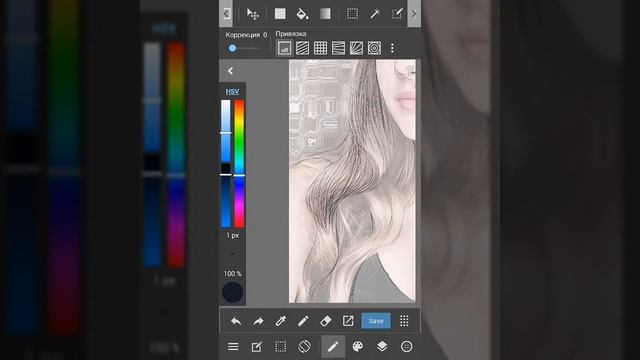Open the current dark color swatch
The image size is (640, 360).
click(x=232, y=292)
